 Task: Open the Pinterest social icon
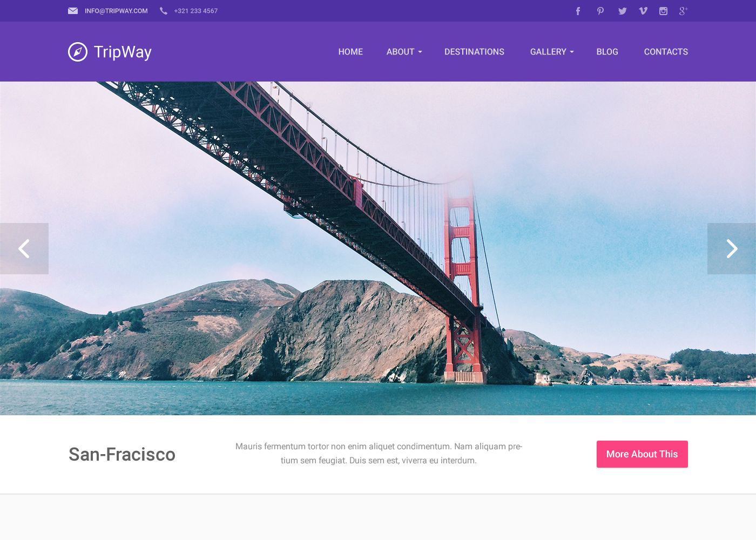600,11
